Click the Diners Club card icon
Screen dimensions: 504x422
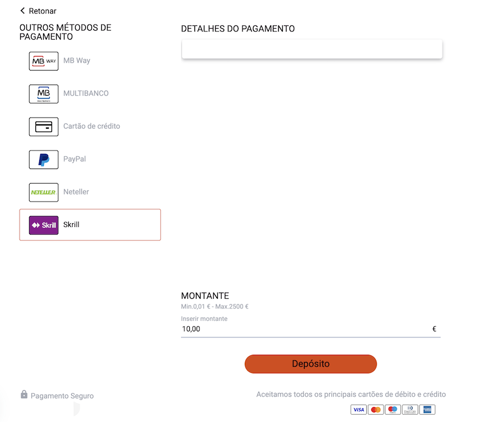point(410,410)
